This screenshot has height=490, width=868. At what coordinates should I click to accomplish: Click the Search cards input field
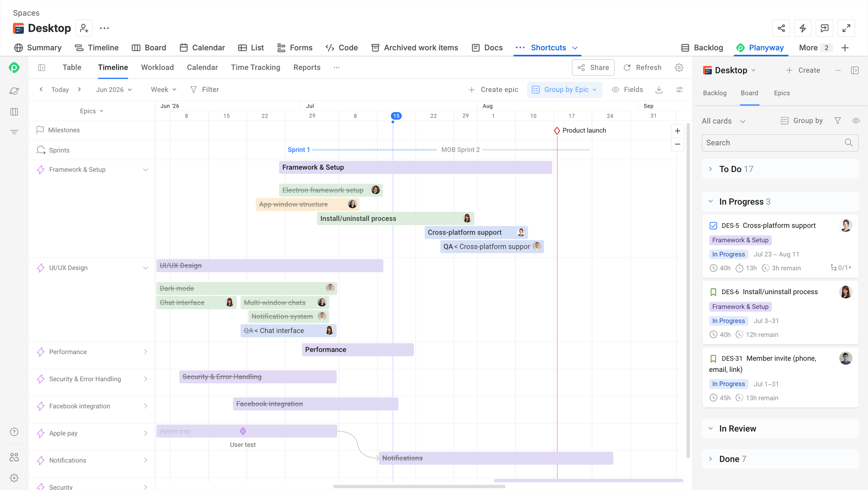pos(780,143)
